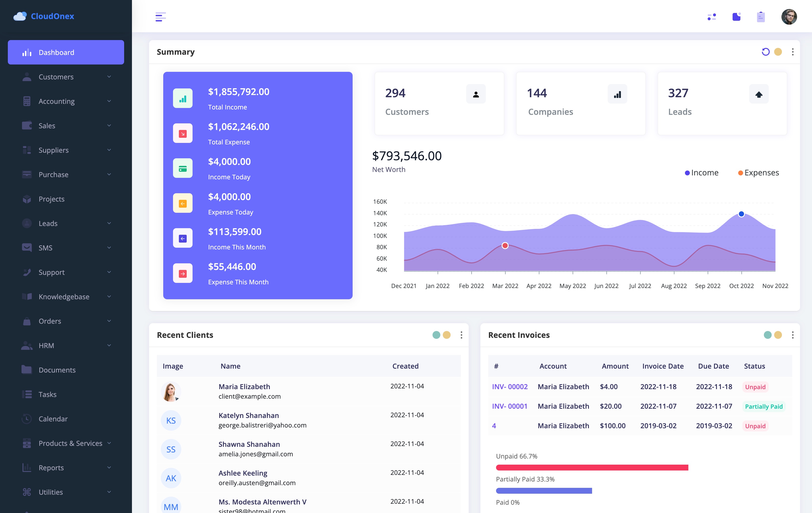The width and height of the screenshot is (812, 513).
Task: Click the refresh icon in Summary panel
Action: (766, 52)
